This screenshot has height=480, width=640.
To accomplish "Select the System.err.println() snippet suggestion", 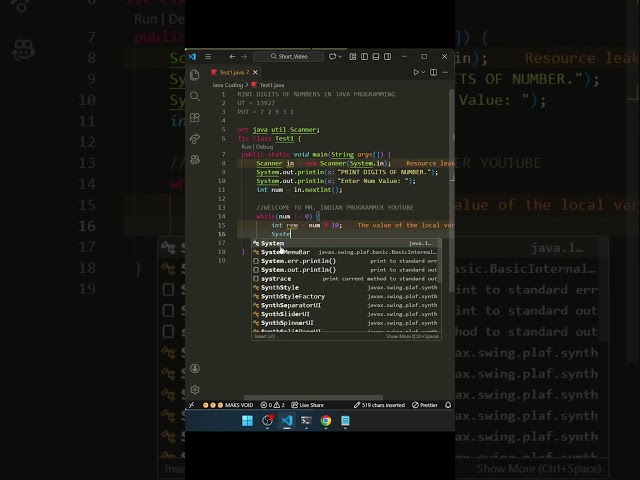I will point(346,261).
